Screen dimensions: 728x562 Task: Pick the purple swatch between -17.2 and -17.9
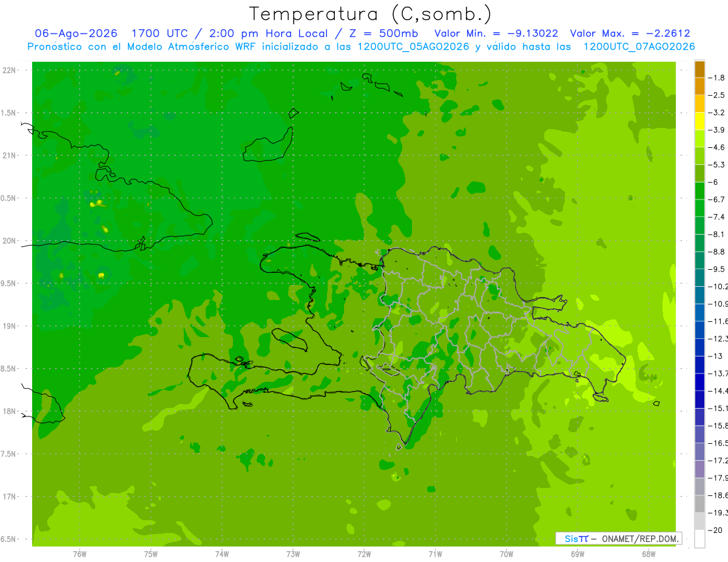pos(699,469)
